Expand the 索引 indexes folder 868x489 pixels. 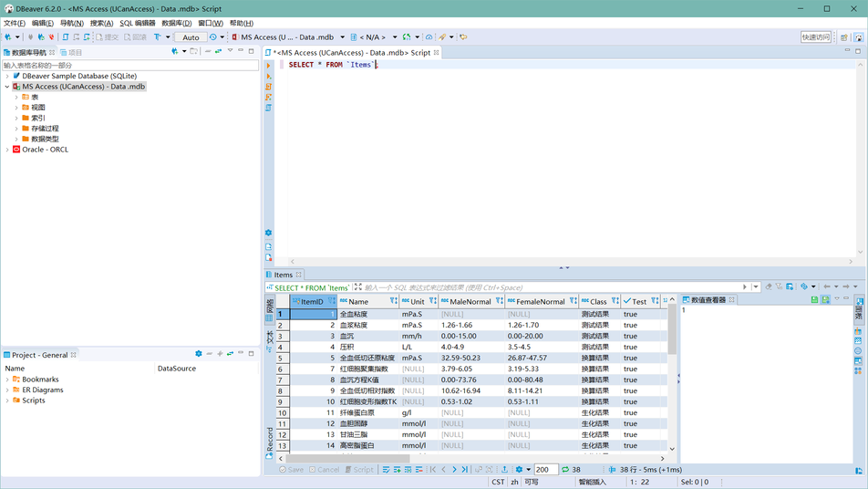[16, 118]
